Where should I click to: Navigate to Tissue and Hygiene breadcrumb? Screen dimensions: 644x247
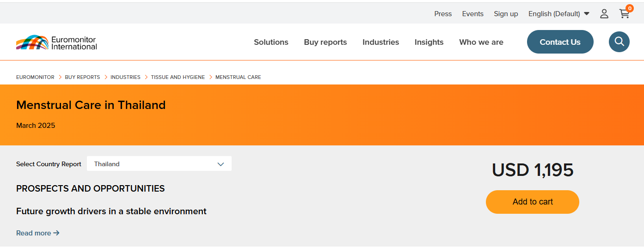(178, 77)
